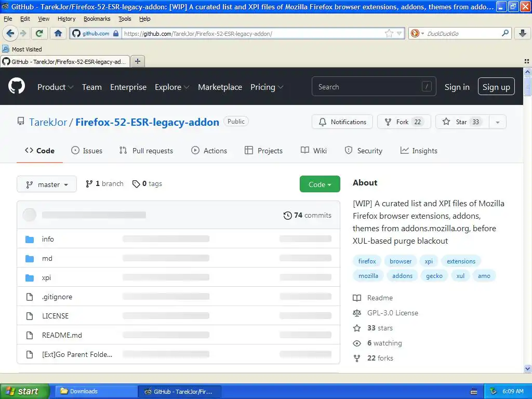Expand the Product menu in GitHub header
Screen dimensions: 532x399
click(55, 87)
